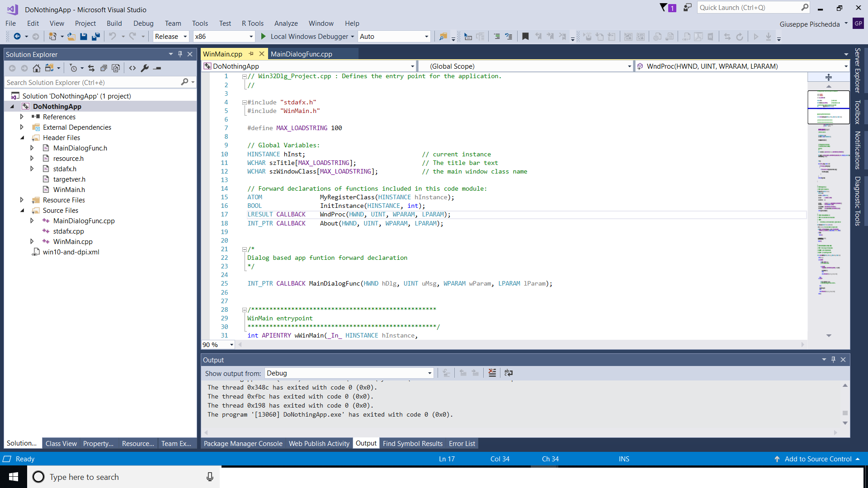The height and width of the screenshot is (488, 868).
Task: Switch to the Class View tab
Action: (61, 444)
